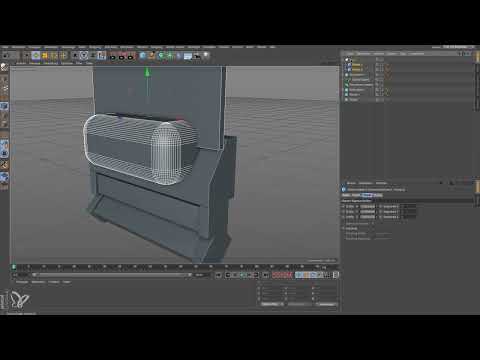The width and height of the screenshot is (480, 360).
Task: Open the deformer objects icon
Action: [179, 56]
